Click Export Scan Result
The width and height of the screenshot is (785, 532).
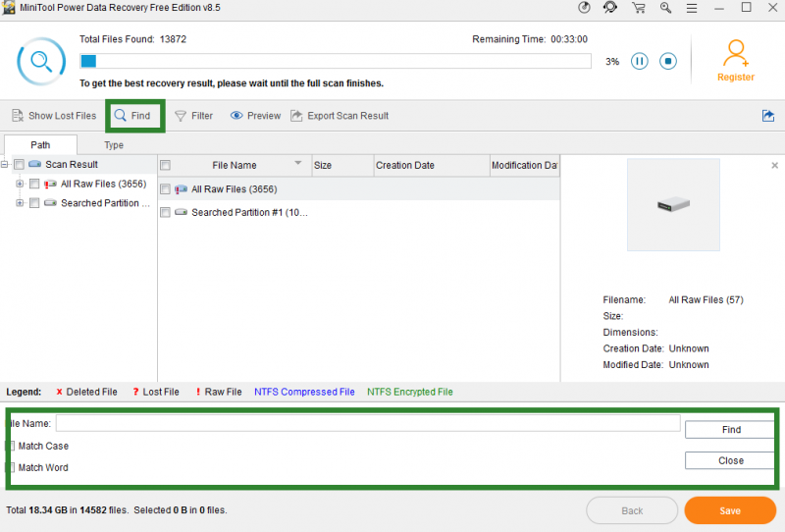[340, 116]
